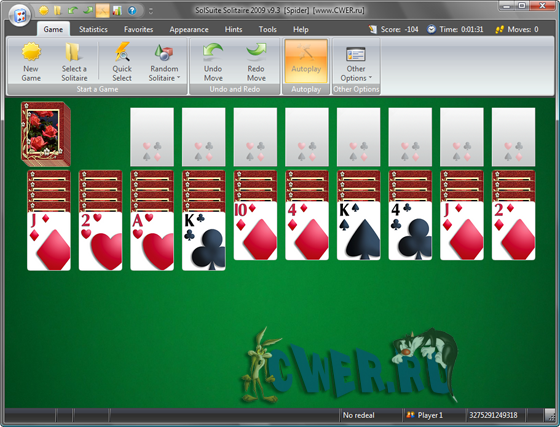Open the Hints tab

[234, 29]
